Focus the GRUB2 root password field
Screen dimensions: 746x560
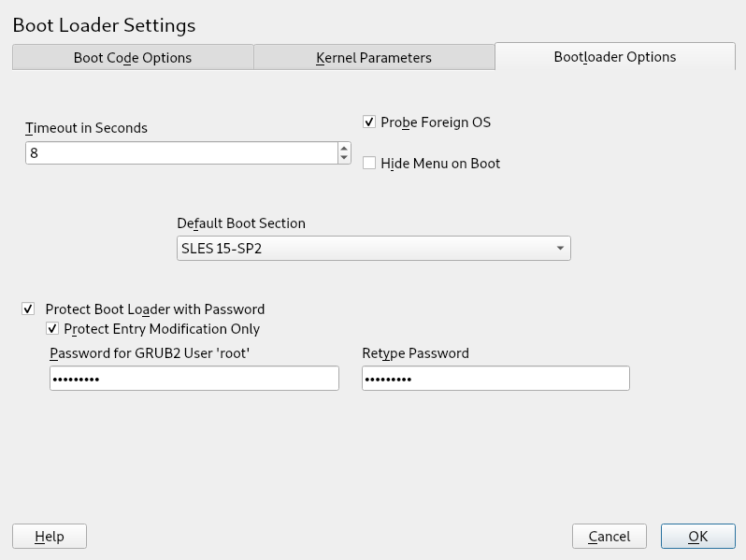pos(194,378)
